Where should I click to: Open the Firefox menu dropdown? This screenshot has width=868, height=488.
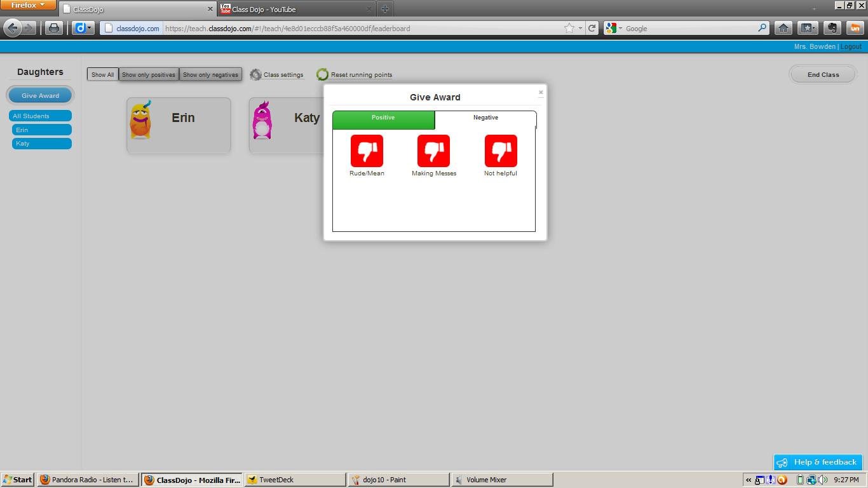tap(27, 5)
